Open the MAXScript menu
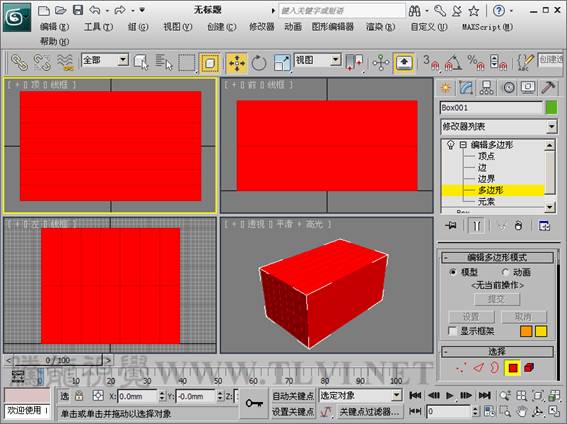This screenshot has height=424, width=567. point(487,26)
